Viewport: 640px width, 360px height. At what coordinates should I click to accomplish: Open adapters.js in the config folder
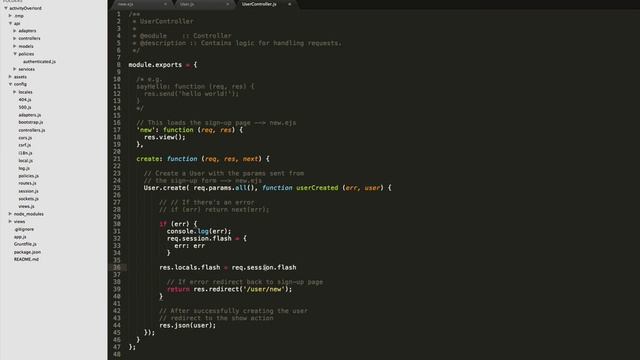coord(29,115)
